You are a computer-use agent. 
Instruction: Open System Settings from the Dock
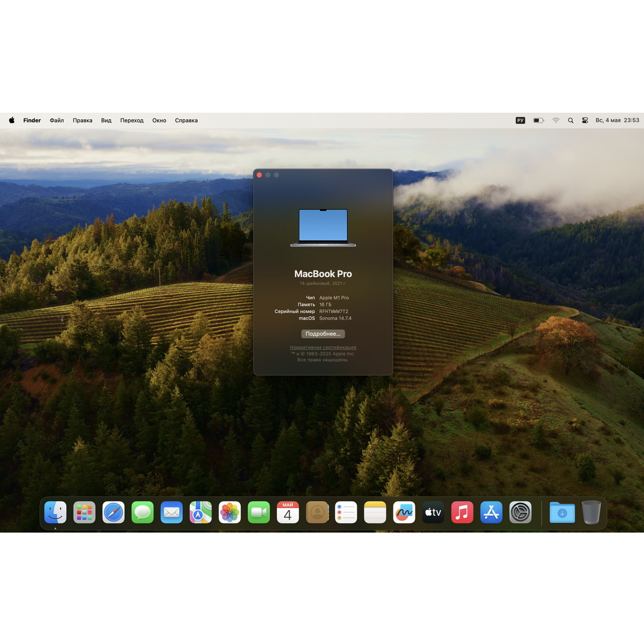click(x=520, y=512)
